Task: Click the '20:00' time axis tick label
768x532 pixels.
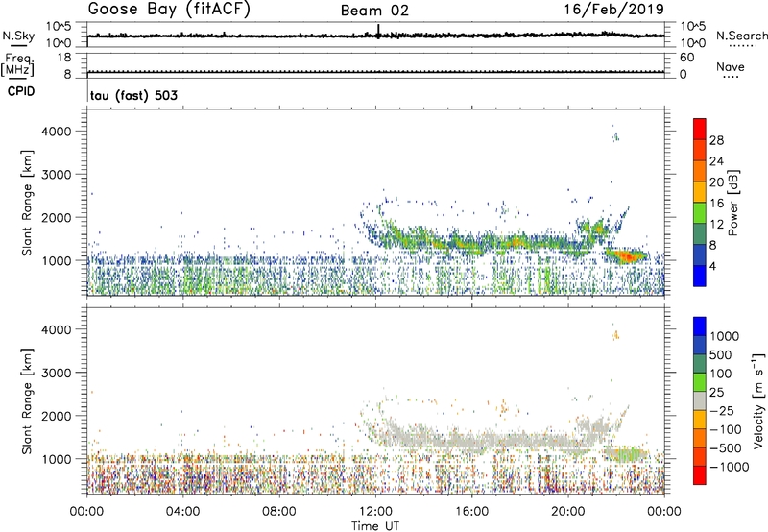Action: 567,512
